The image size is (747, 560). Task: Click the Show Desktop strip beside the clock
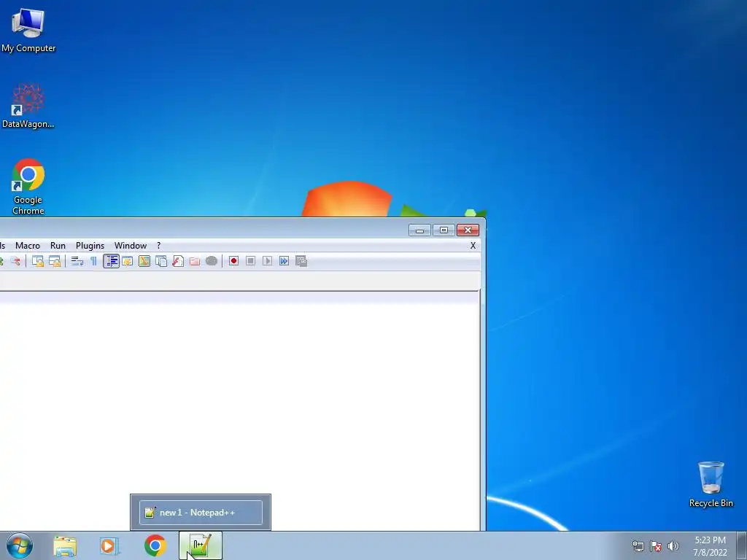(741, 546)
